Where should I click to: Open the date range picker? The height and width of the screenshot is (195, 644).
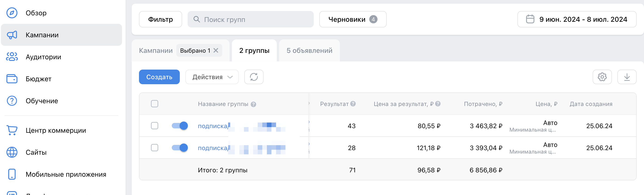[577, 19]
